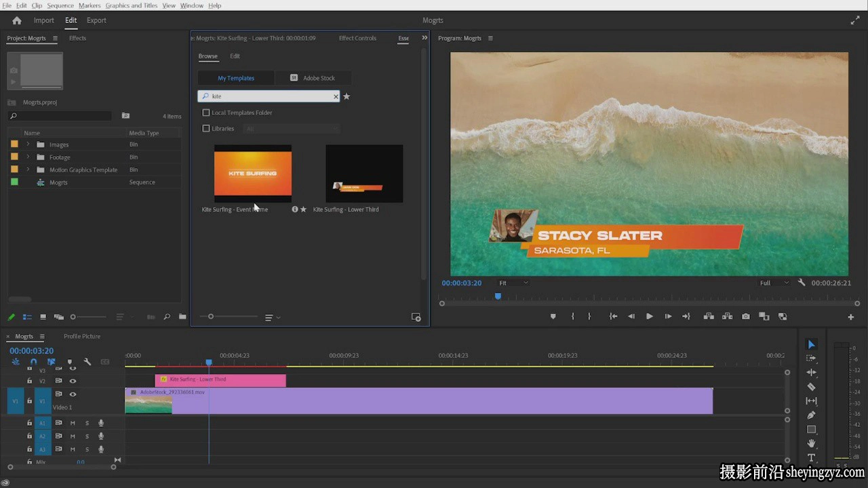Image resolution: width=868 pixels, height=488 pixels.
Task: Switch Project panel to list view
Action: (28, 317)
